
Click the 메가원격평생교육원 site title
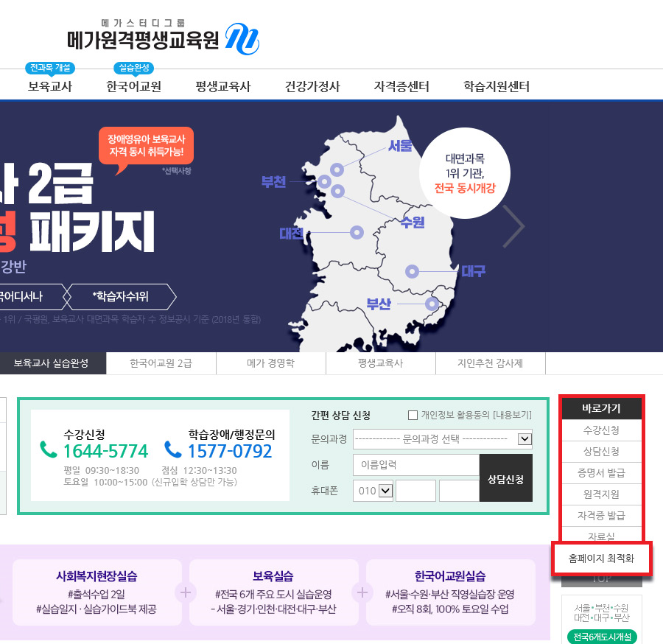143,40
